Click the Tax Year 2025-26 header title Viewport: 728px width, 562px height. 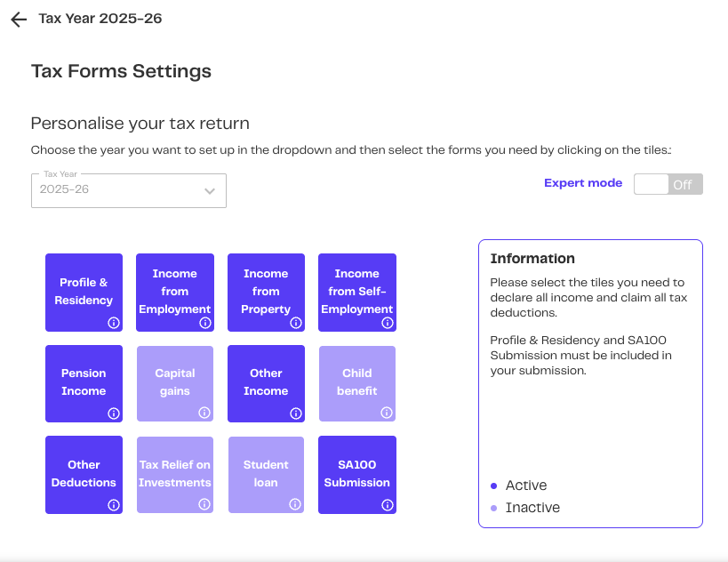[x=100, y=18]
